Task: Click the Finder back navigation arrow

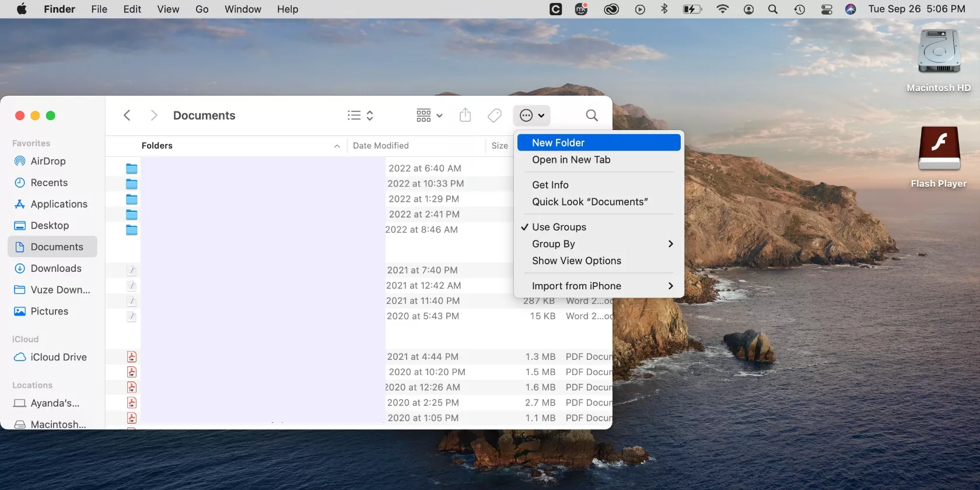Action: coord(127,116)
